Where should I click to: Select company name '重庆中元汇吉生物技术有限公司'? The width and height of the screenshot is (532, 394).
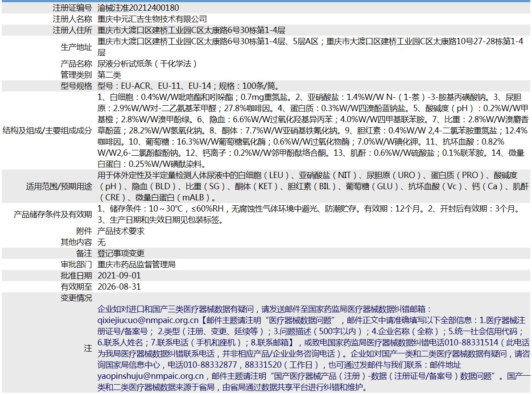point(152,19)
